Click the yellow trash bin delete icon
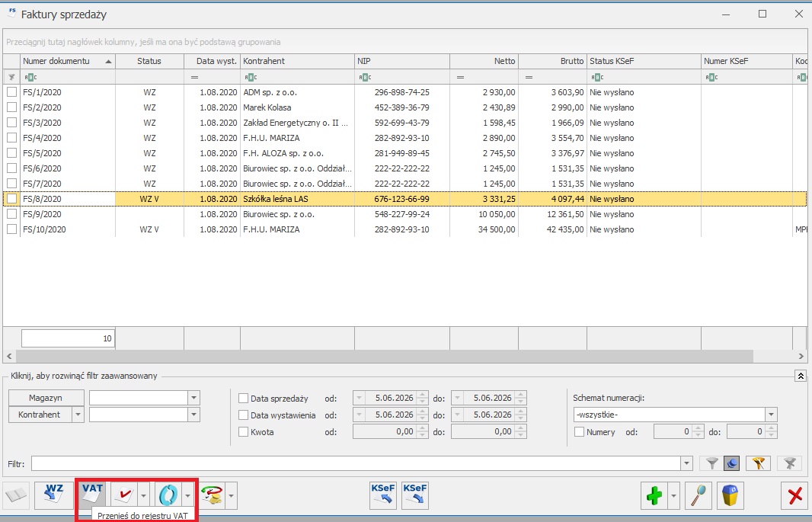The image size is (812, 522). click(730, 495)
